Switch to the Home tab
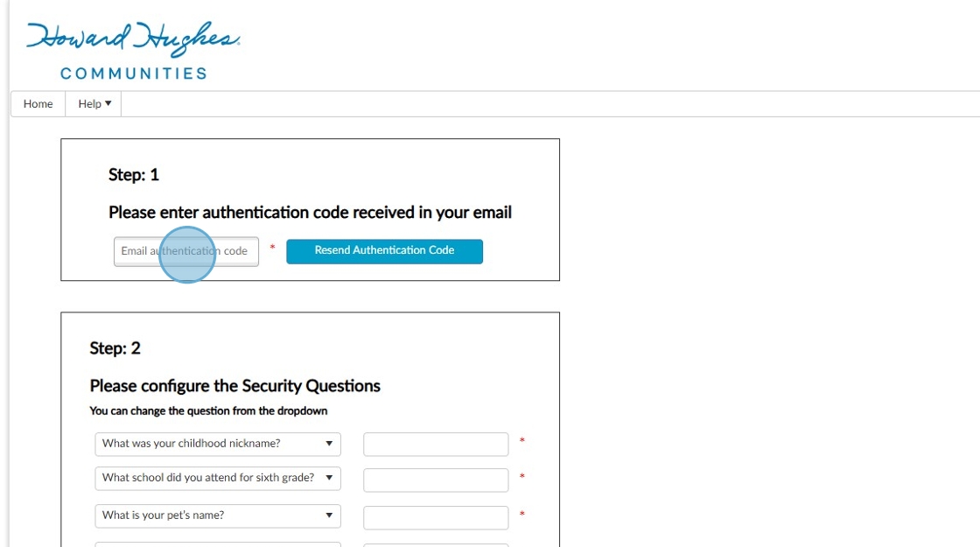 tap(37, 103)
